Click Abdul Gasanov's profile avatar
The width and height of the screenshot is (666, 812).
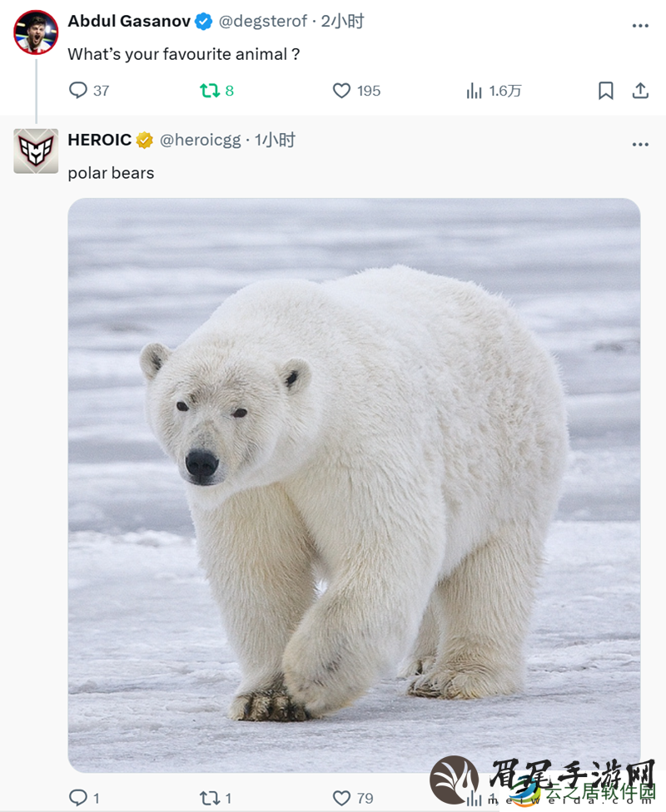coord(36,32)
